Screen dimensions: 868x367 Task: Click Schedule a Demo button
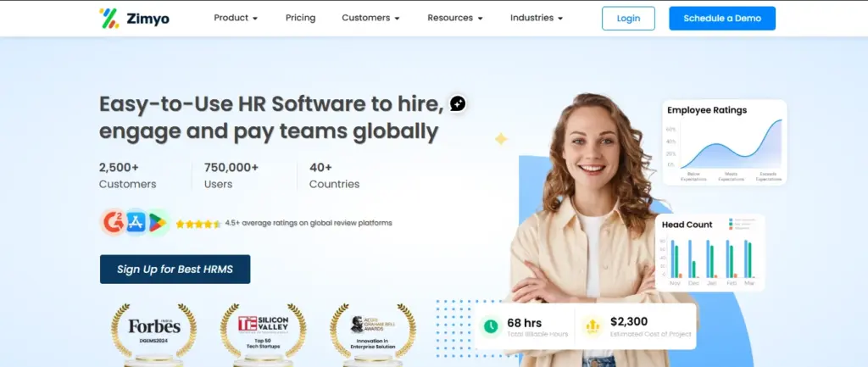point(722,19)
